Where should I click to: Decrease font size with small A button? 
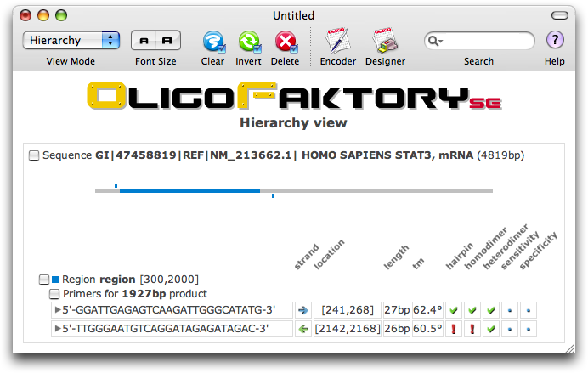click(x=144, y=41)
